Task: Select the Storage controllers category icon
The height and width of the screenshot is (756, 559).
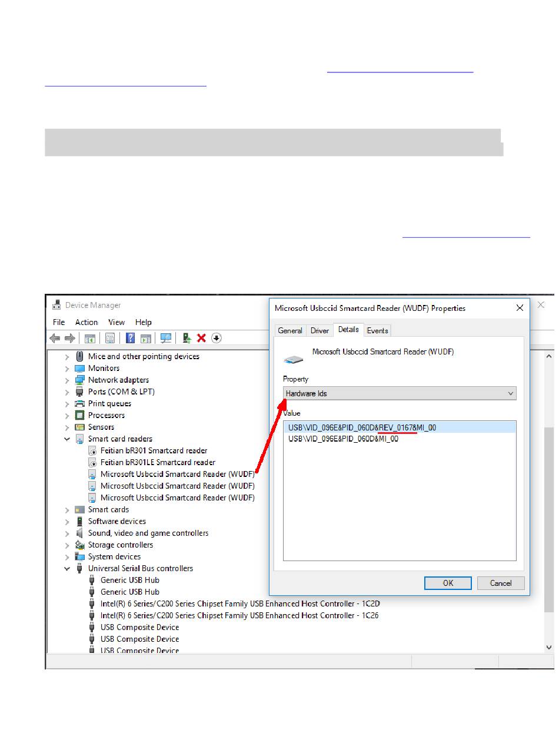Action: (80, 545)
